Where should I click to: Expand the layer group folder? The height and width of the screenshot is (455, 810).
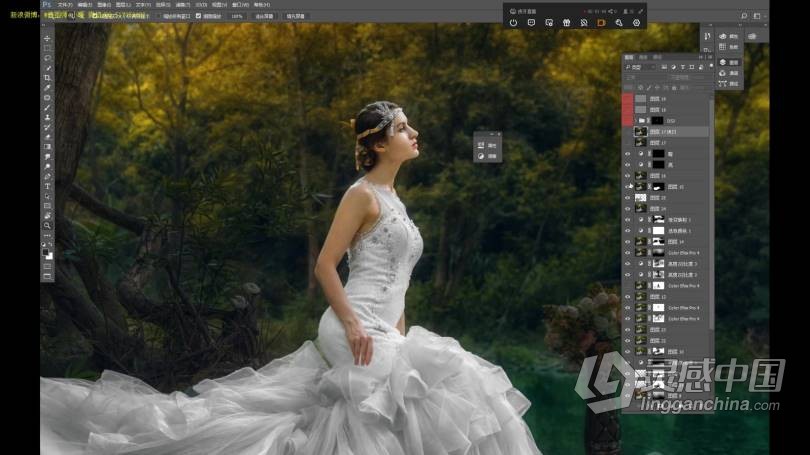click(x=636, y=120)
